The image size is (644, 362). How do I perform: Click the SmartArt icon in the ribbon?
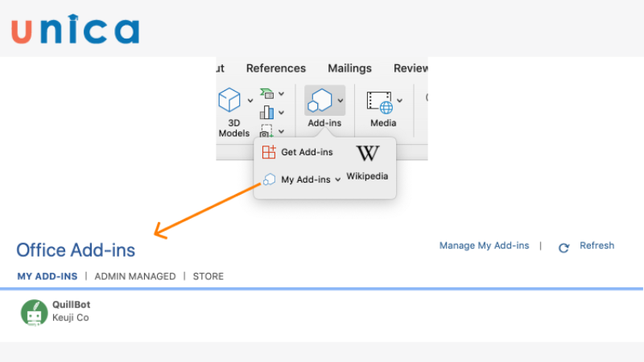266,94
